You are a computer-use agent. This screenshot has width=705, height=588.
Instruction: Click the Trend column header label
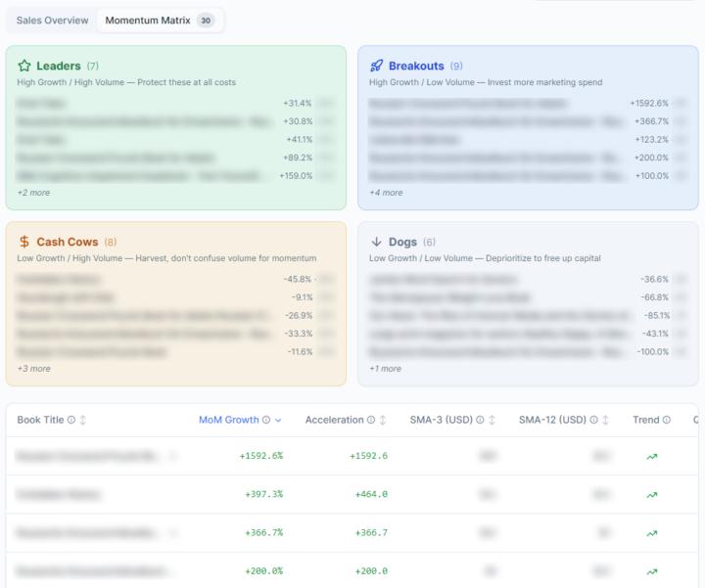(x=646, y=420)
